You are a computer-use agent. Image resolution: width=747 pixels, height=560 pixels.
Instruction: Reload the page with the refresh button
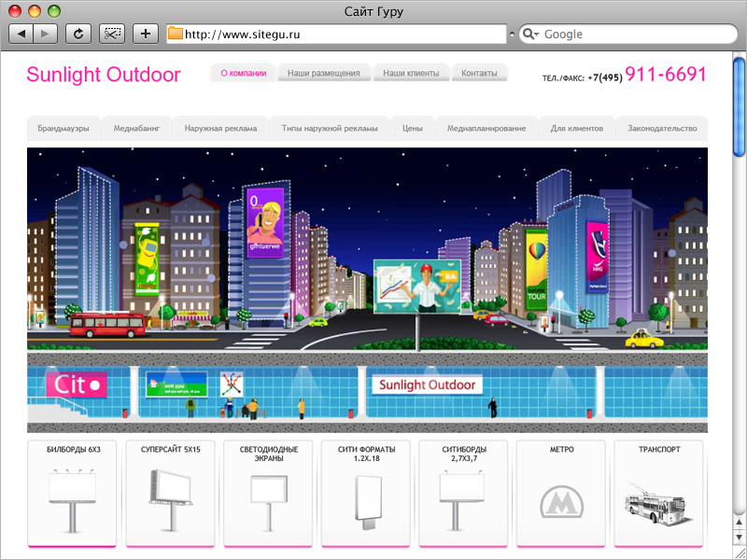(x=78, y=34)
